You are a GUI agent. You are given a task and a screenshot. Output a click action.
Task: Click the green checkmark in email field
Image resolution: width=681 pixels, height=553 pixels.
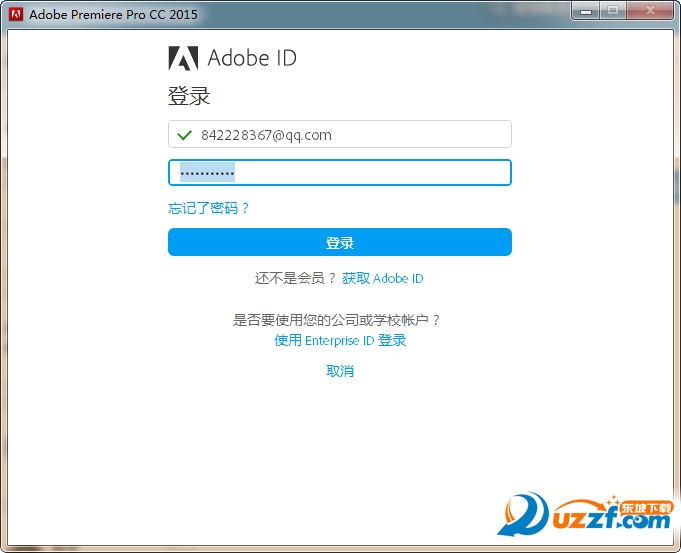pos(185,135)
